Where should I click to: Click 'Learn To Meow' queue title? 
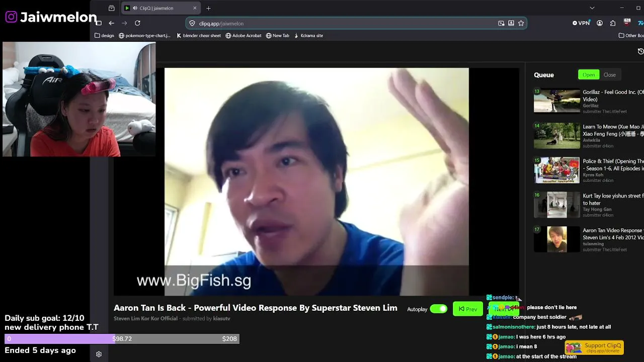click(613, 130)
